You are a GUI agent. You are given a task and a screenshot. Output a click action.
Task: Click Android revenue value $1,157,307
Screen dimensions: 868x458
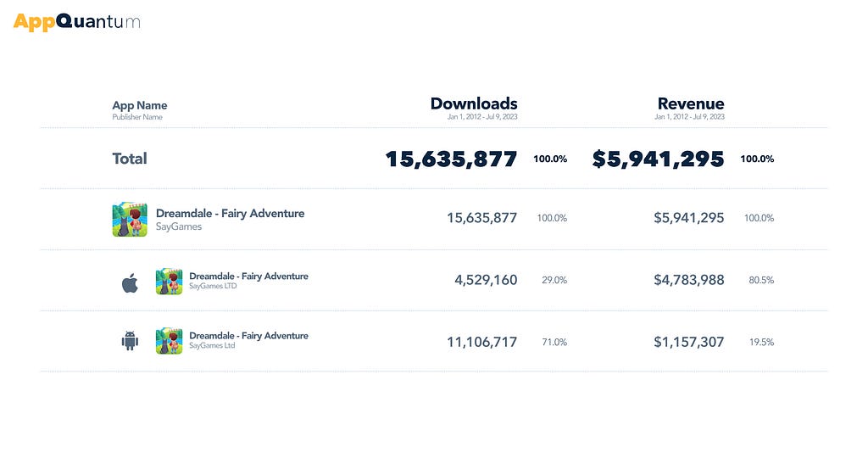(688, 342)
